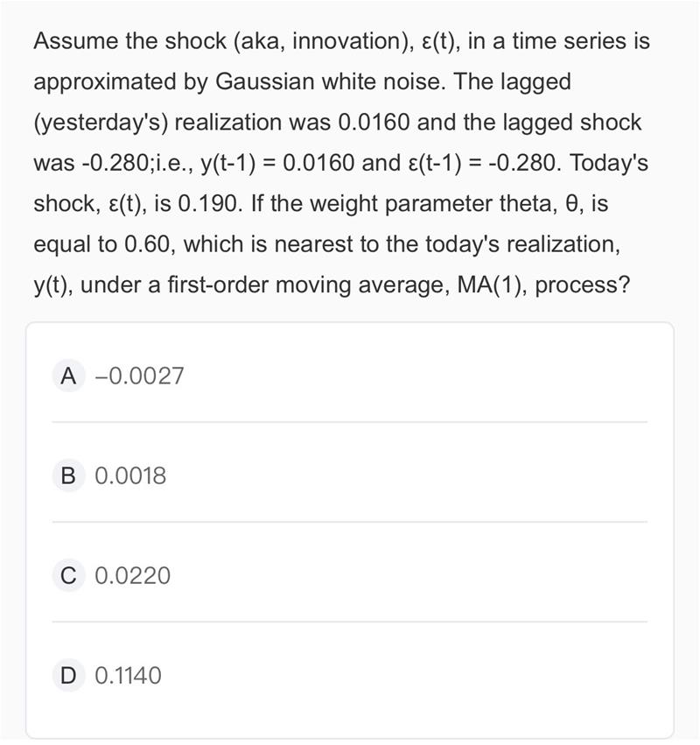Click the '0.190' shock value in the question
Image resolution: width=700 pixels, height=745 pixels.
click(x=207, y=204)
